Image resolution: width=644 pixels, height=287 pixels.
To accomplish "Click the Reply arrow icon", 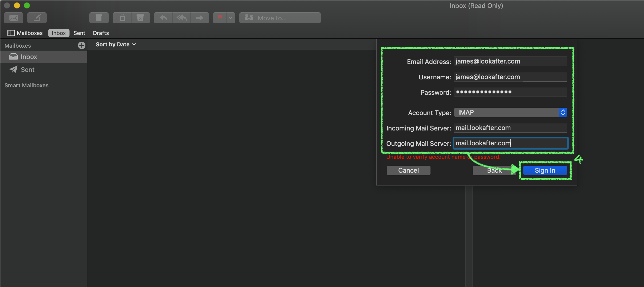I will [x=163, y=18].
